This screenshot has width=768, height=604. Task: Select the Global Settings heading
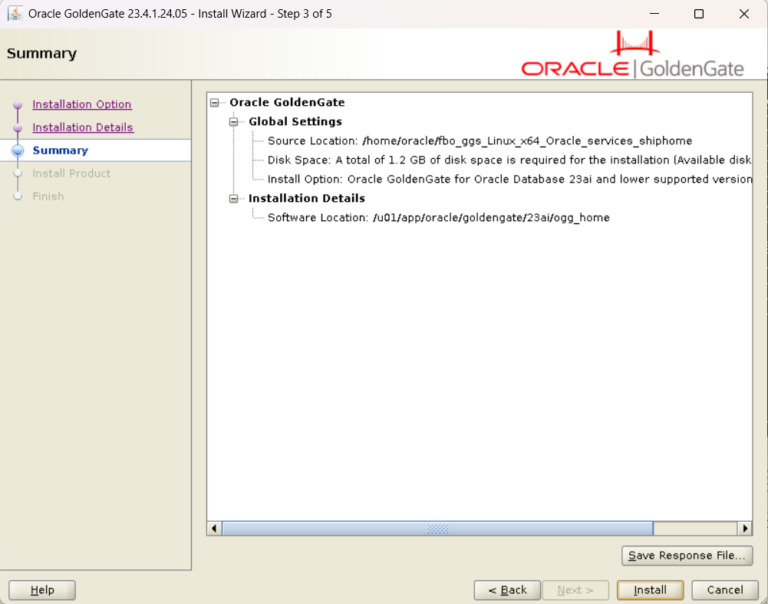[295, 121]
